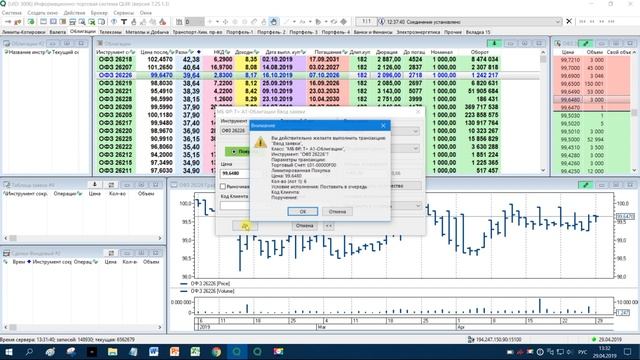Open the Система menu
Viewport: 640px width, 360px height.
(12, 13)
